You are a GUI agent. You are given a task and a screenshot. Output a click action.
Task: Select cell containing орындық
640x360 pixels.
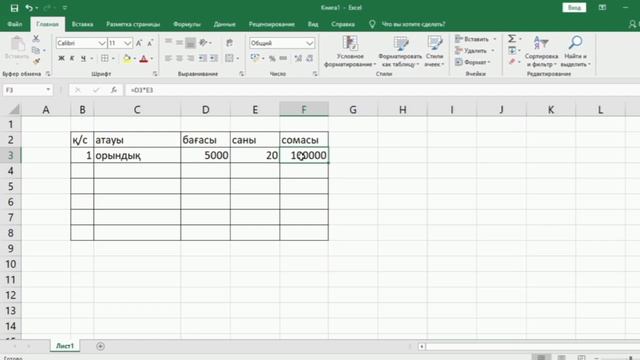[137, 155]
